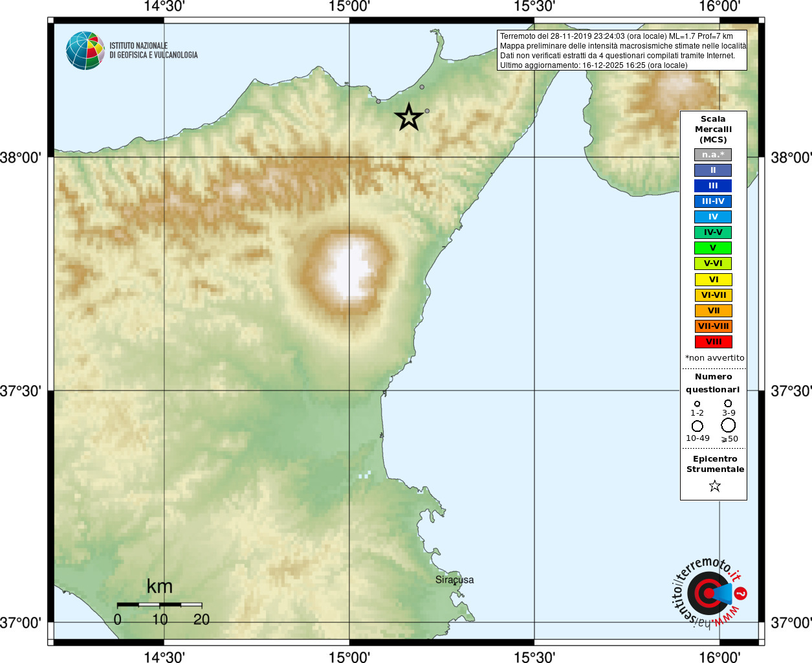Click the MCS intensity II swatch

tap(713, 170)
